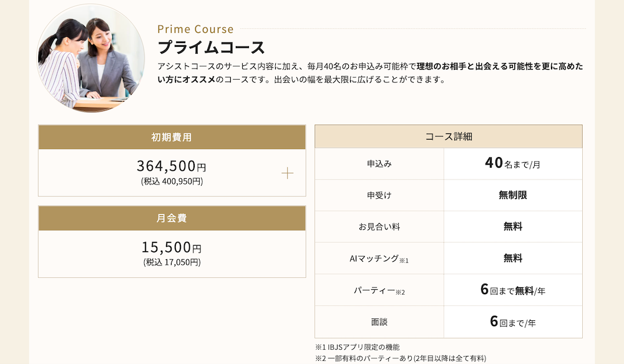Select the 申込み row label

pos(379,164)
